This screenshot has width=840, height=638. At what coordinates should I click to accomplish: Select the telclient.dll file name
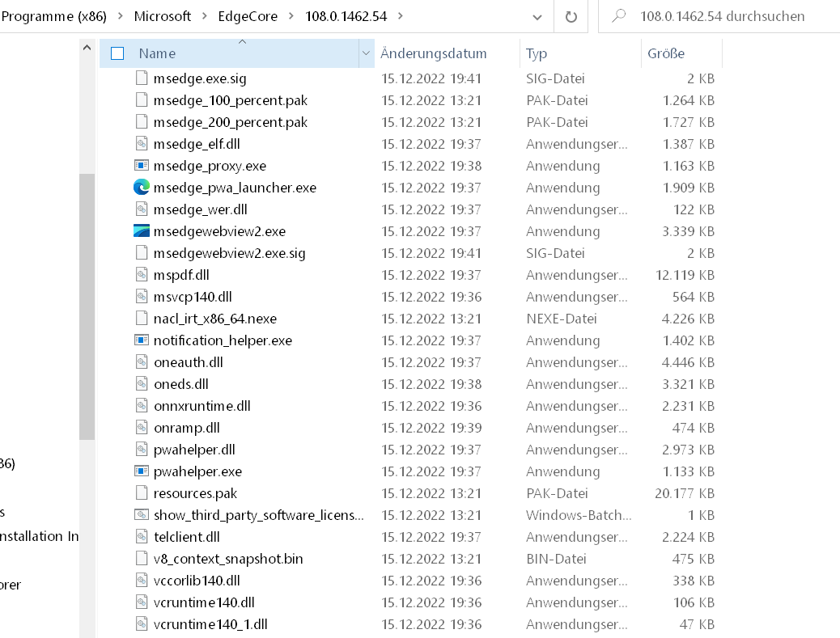click(x=186, y=537)
